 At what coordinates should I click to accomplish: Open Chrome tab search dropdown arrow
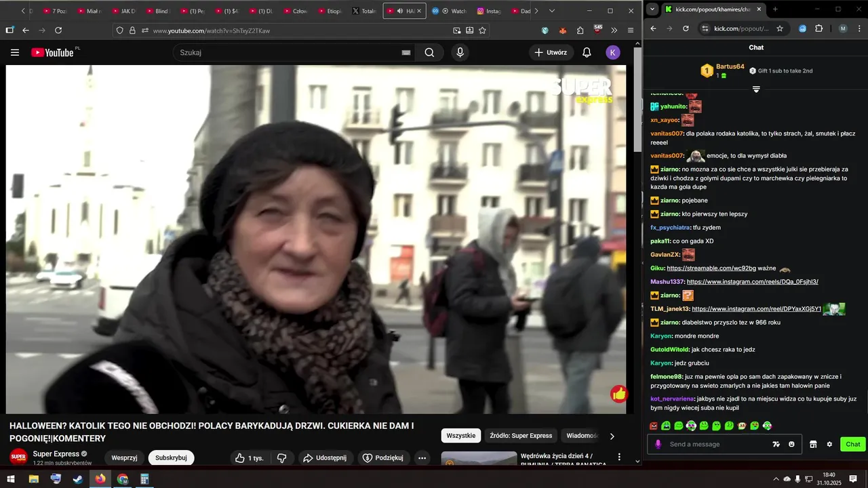coord(652,9)
